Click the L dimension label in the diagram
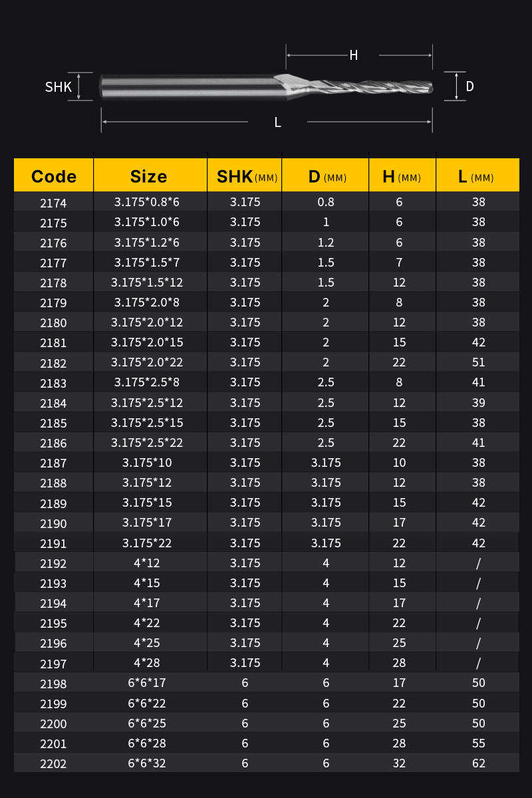This screenshot has width=532, height=798. (277, 122)
